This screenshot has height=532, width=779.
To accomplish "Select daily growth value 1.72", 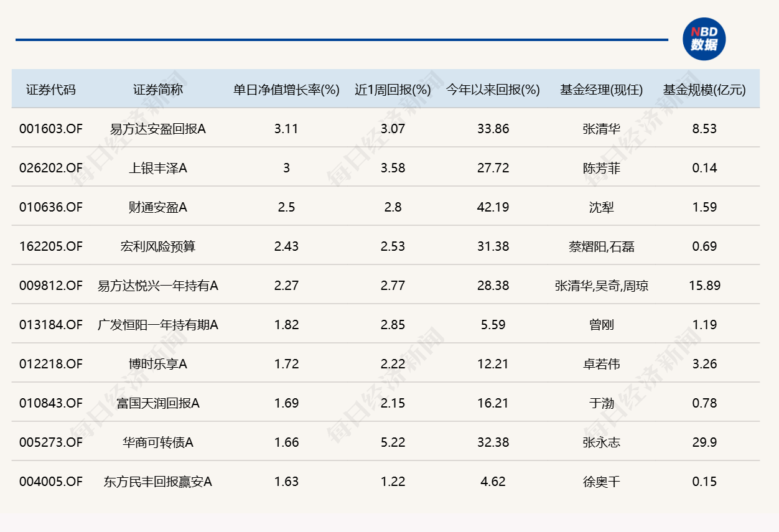I will tap(286, 364).
